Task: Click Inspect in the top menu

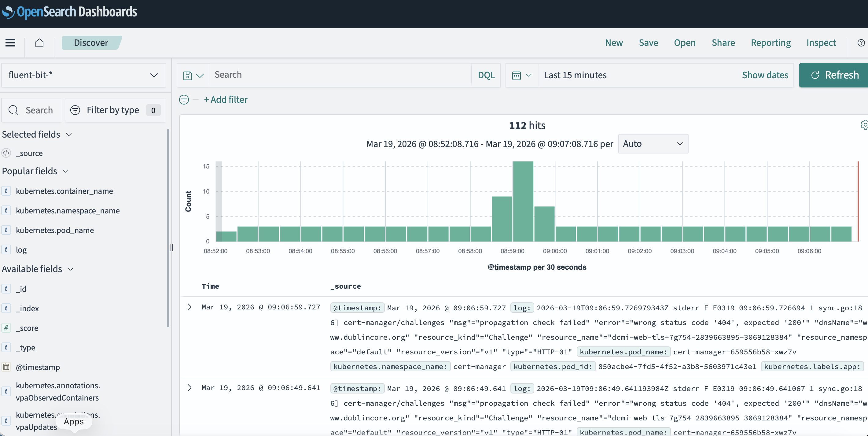Action: 821,43
